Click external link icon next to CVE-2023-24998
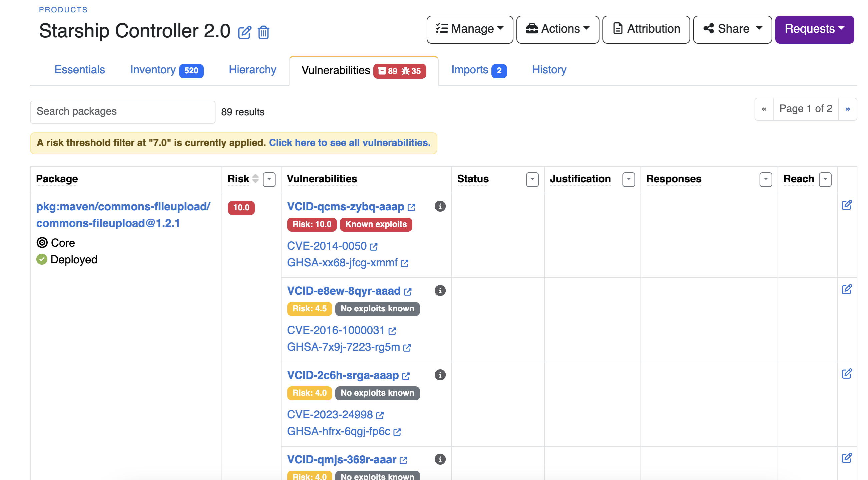Viewport: 868px width, 480px height. point(380,415)
